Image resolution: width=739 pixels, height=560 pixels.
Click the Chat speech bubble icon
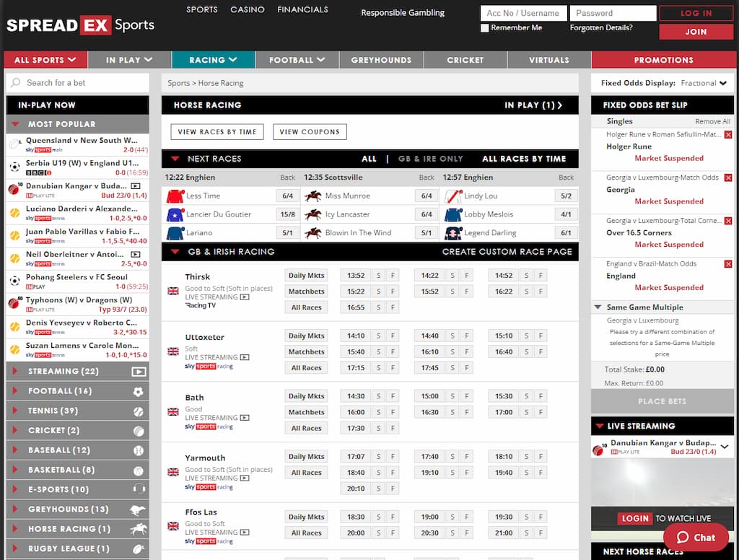click(683, 538)
